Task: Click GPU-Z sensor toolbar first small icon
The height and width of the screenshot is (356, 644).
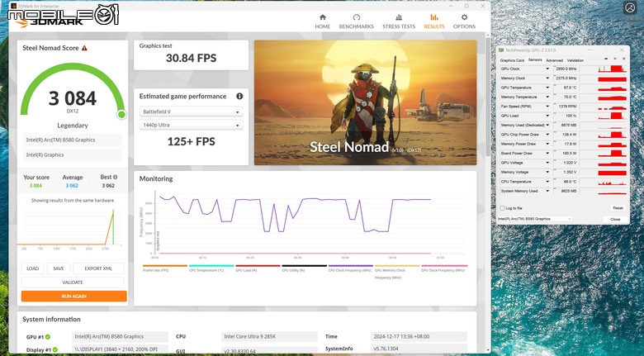Action: click(606, 59)
